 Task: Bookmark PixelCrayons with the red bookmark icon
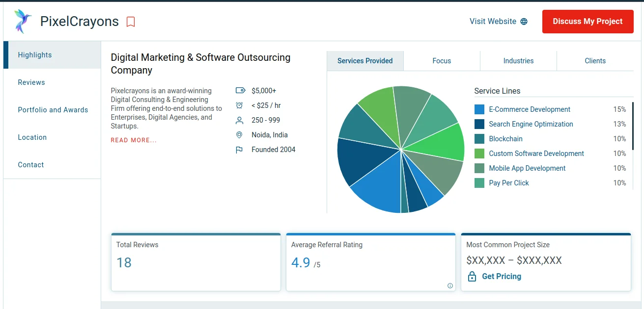[131, 22]
